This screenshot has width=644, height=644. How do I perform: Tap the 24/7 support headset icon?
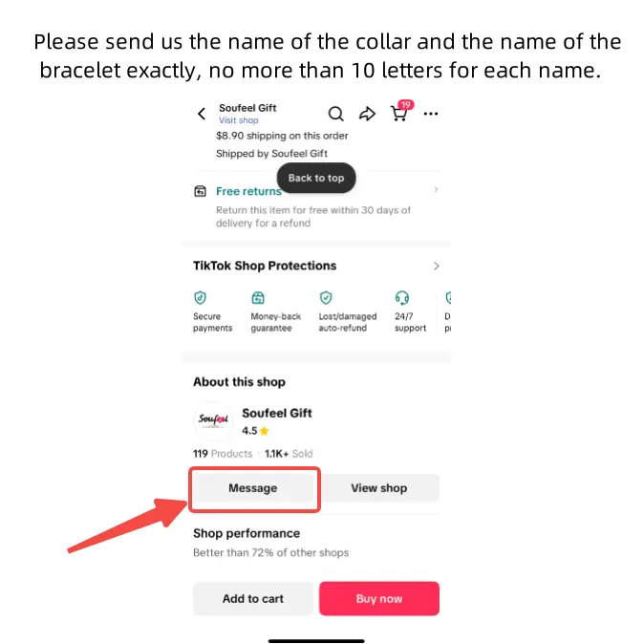(x=402, y=297)
